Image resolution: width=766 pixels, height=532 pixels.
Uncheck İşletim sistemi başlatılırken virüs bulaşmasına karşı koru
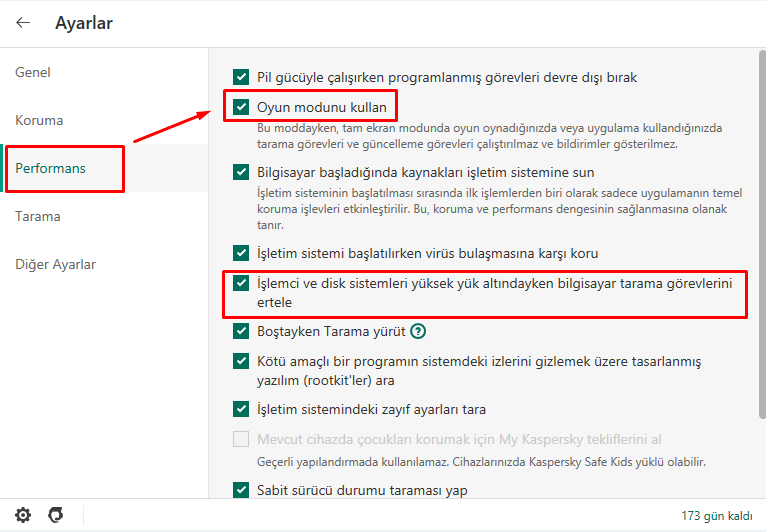pyautogui.click(x=241, y=253)
